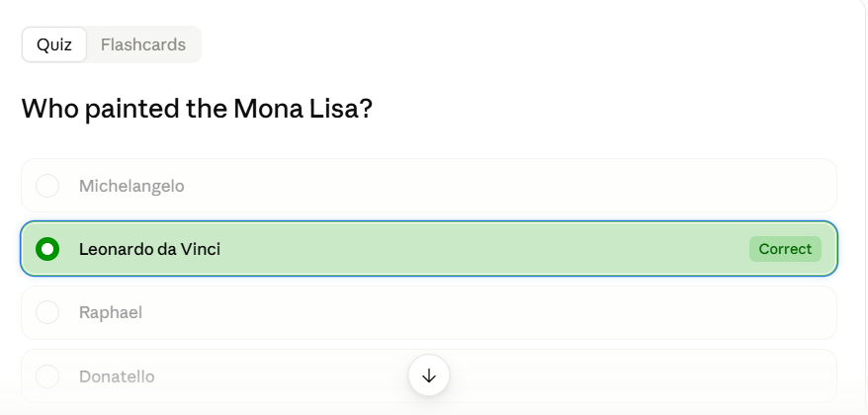Open the Quiz tab

point(54,44)
